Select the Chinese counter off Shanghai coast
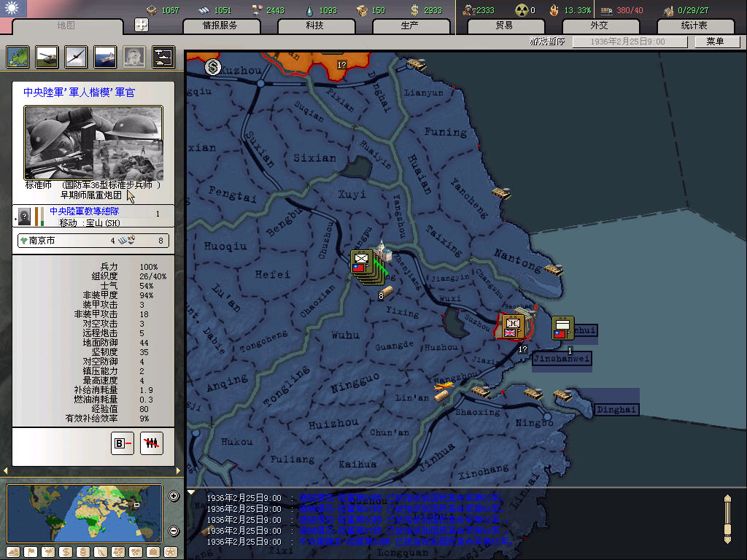Image resolution: width=747 pixels, height=560 pixels. click(562, 328)
